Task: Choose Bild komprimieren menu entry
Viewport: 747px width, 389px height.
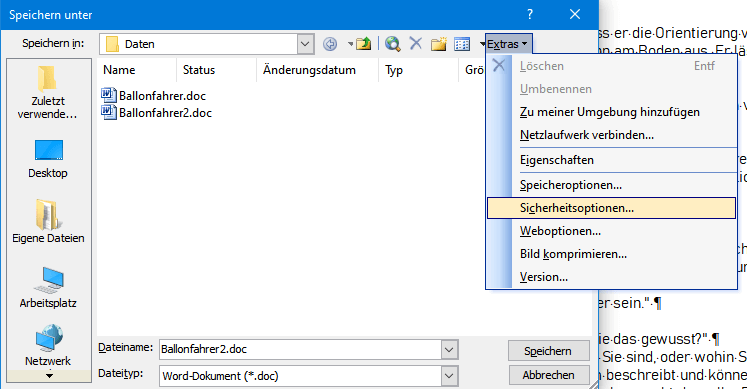Action: tap(612, 254)
